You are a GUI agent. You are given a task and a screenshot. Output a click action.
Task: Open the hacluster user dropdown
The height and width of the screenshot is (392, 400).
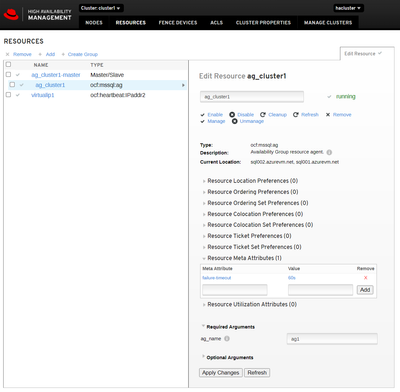348,8
